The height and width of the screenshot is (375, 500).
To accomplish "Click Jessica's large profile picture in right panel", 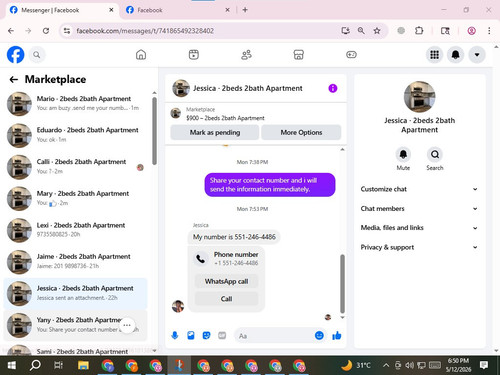I will 419,97.
